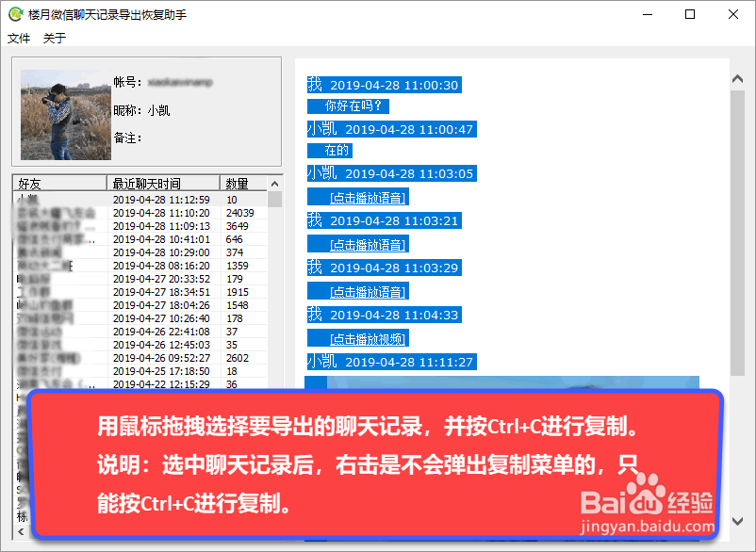The width and height of the screenshot is (756, 552).
Task: Close the application window
Action: tap(733, 14)
